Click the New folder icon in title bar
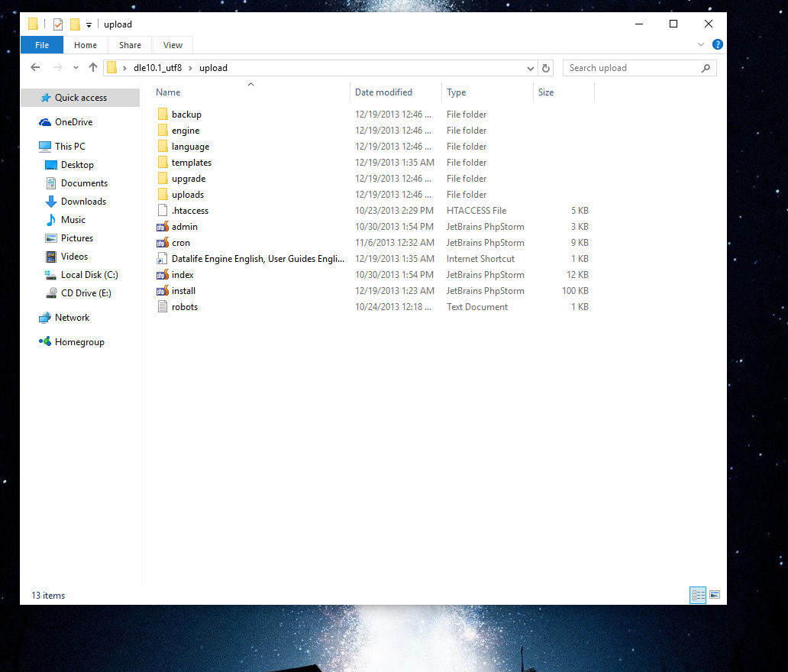Viewport: 788px width, 672px height. tap(75, 24)
